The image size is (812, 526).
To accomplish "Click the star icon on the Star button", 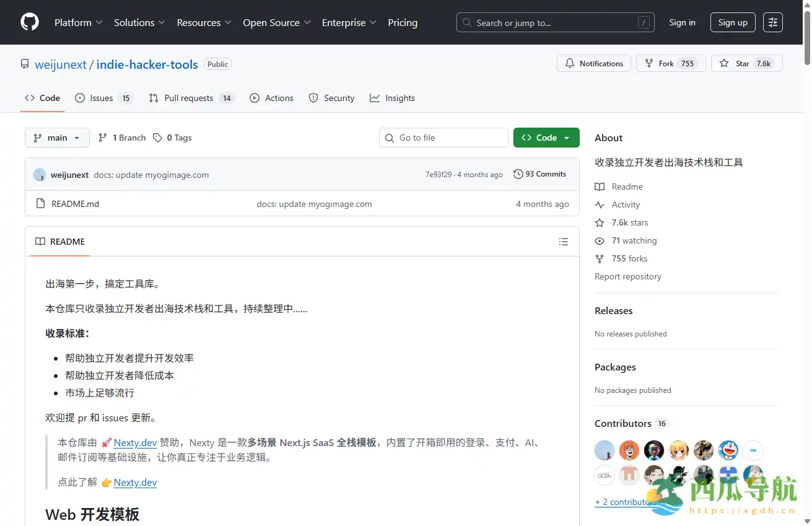I will 724,63.
